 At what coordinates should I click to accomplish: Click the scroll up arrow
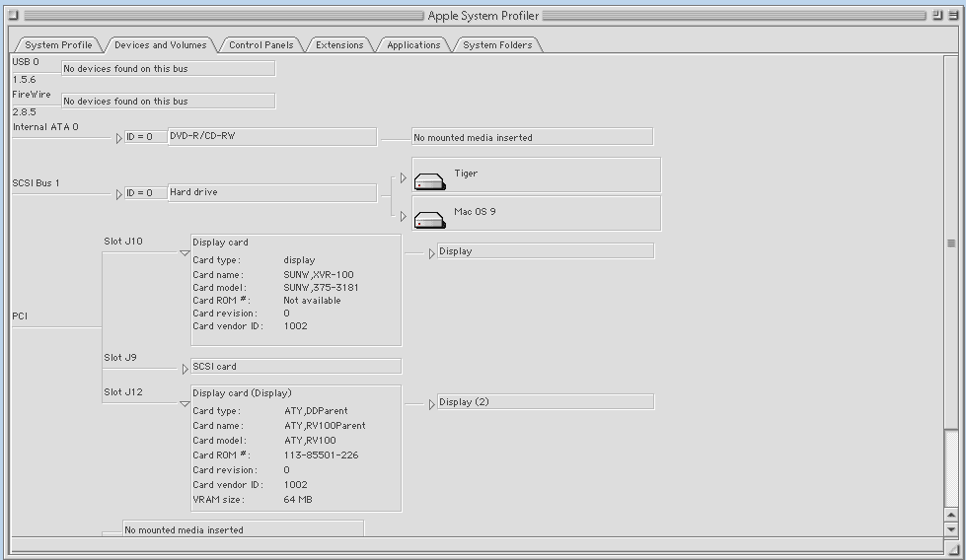pyautogui.click(x=950, y=515)
